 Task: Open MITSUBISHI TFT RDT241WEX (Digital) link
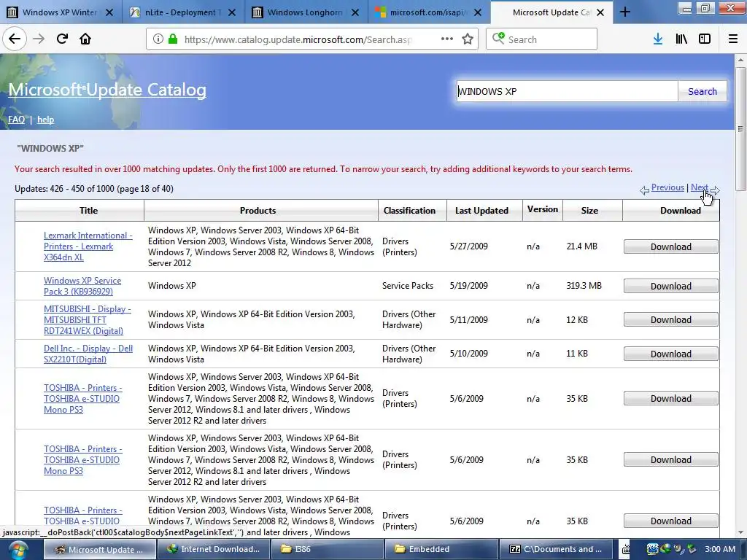tap(88, 320)
